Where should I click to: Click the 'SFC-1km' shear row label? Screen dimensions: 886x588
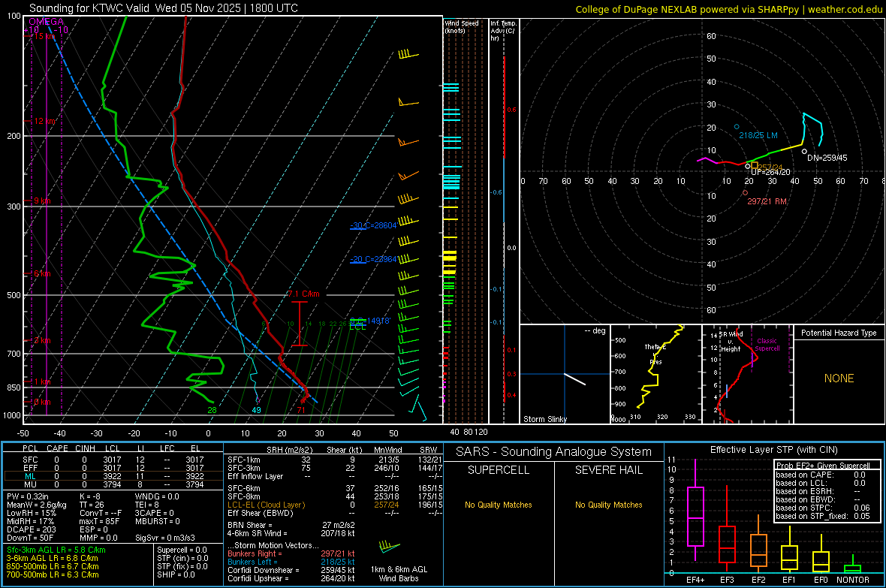[x=244, y=460]
